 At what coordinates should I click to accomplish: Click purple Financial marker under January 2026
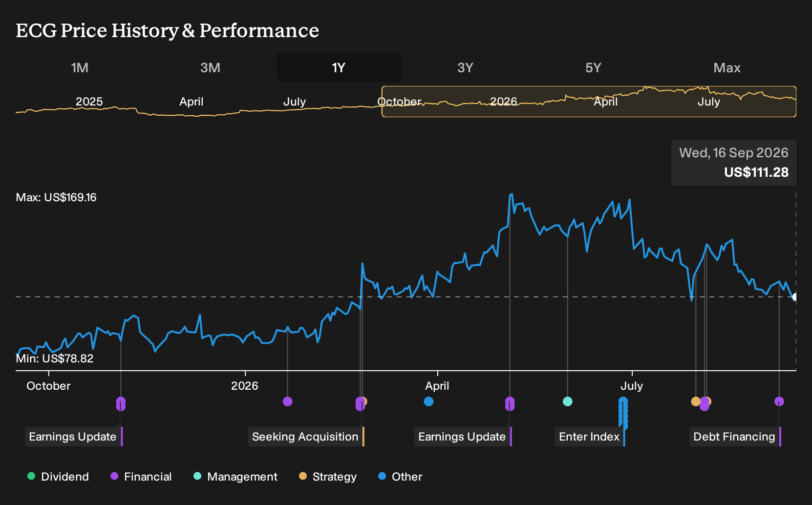coord(288,401)
